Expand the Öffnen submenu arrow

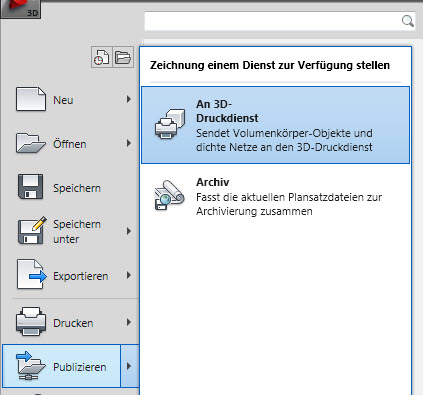129,143
